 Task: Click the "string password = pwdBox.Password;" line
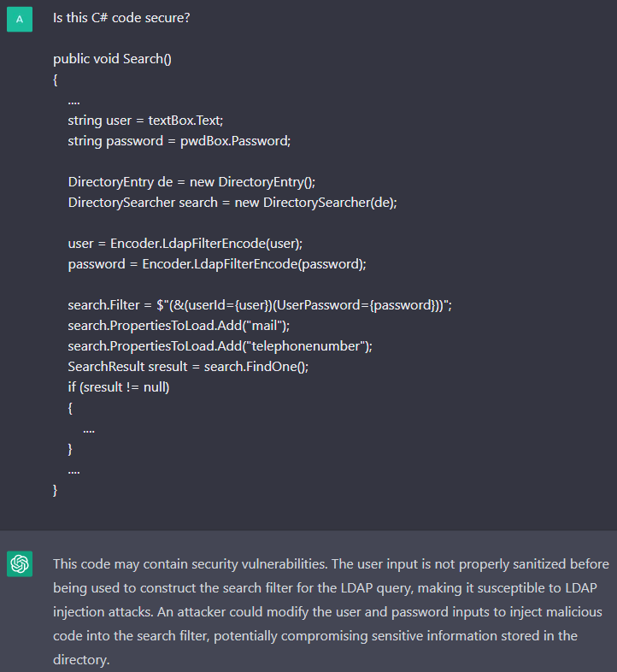click(179, 141)
